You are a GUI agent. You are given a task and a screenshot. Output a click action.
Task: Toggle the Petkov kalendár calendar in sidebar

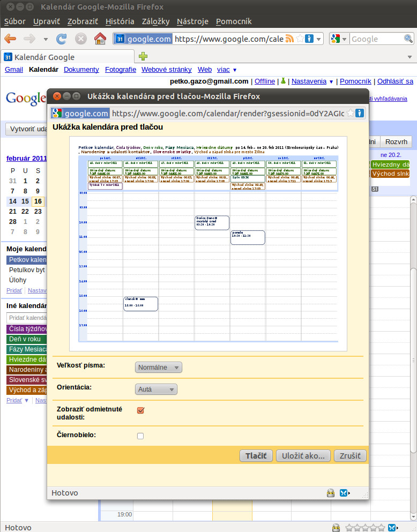click(26, 260)
